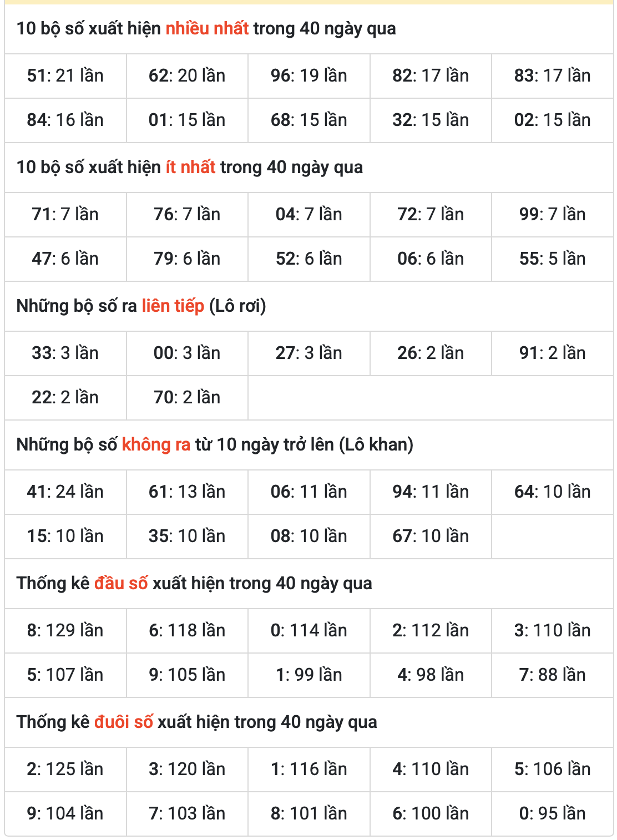The width and height of the screenshot is (617, 840).
Task: Click the 'đầu số' highlighted heading text
Action: tap(121, 583)
